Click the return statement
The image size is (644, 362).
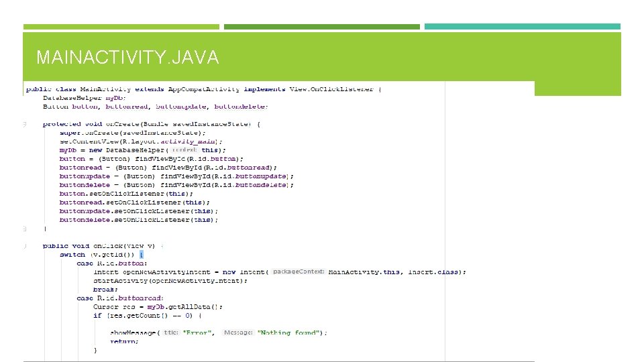click(124, 341)
